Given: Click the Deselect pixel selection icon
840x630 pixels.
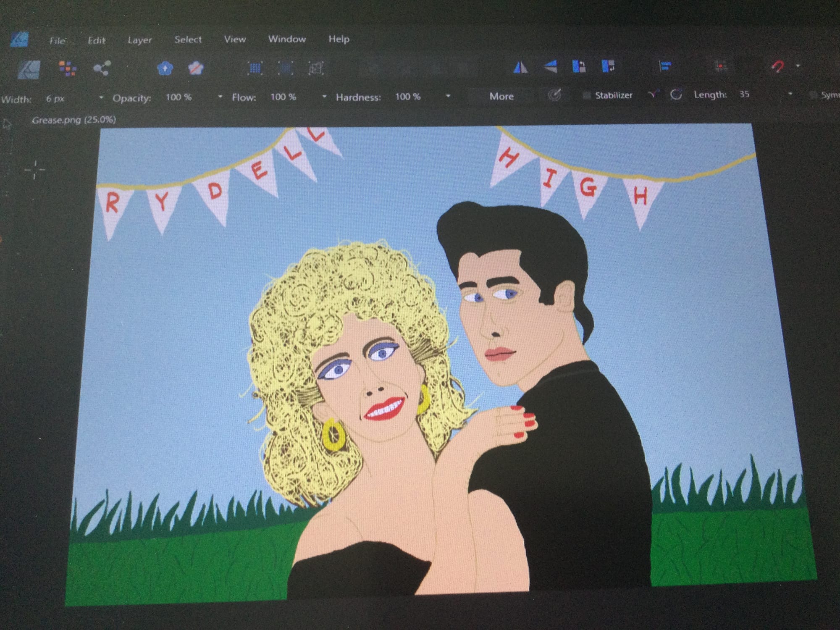Looking at the screenshot, I should point(286,68).
